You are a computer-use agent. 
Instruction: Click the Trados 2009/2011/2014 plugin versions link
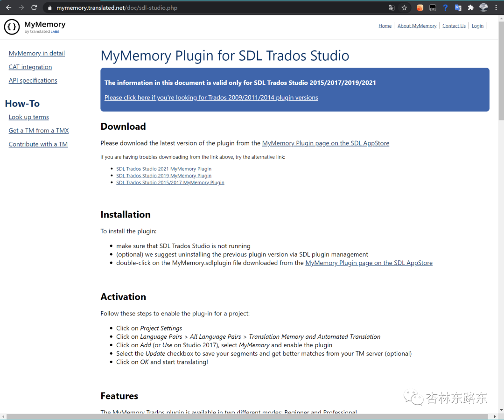211,98
